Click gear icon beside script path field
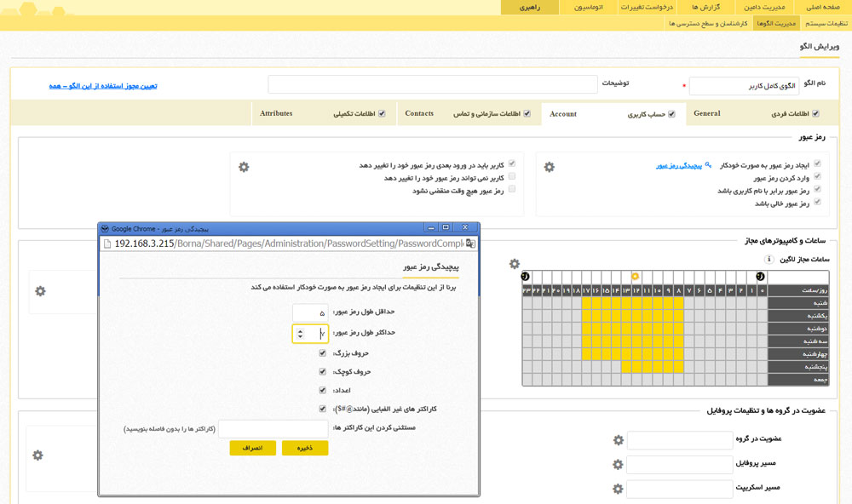Screen dimensions: 852x504 (619, 490)
